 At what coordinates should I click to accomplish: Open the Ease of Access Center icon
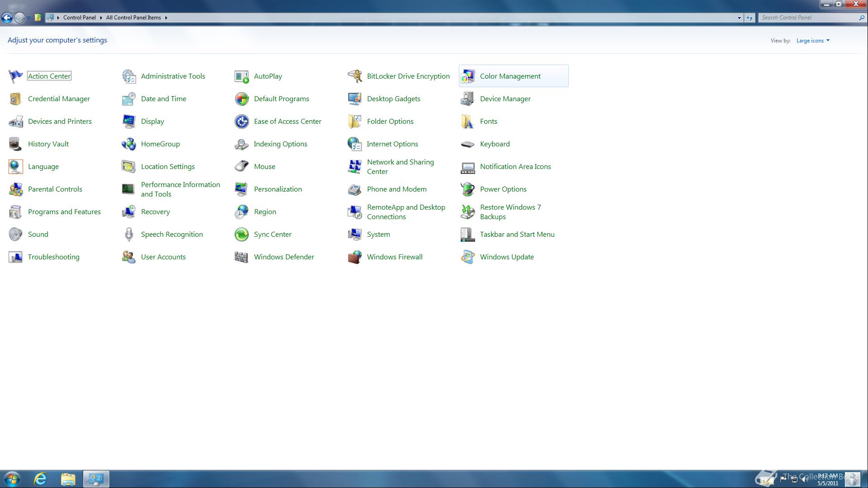pyautogui.click(x=241, y=122)
